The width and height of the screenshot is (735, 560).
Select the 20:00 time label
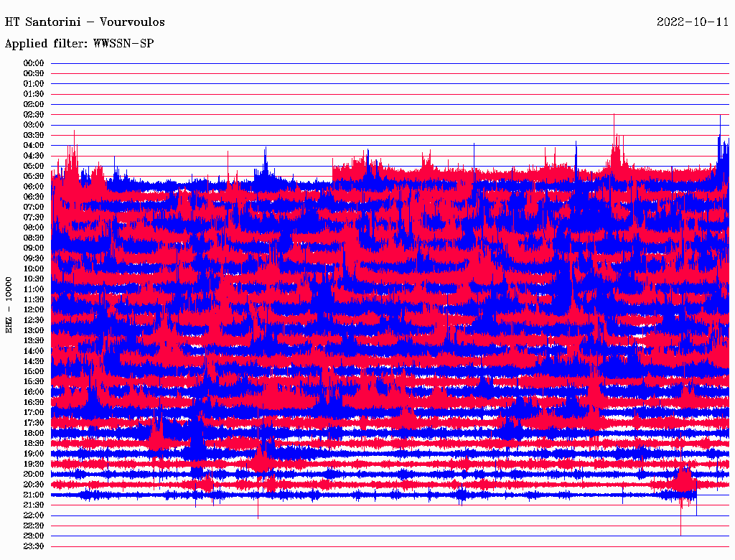click(34, 475)
